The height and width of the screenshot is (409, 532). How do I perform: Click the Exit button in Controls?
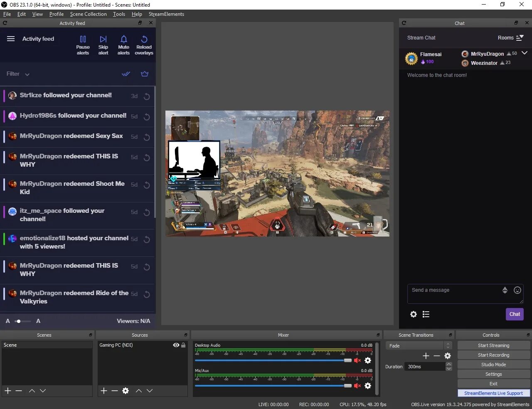point(494,384)
